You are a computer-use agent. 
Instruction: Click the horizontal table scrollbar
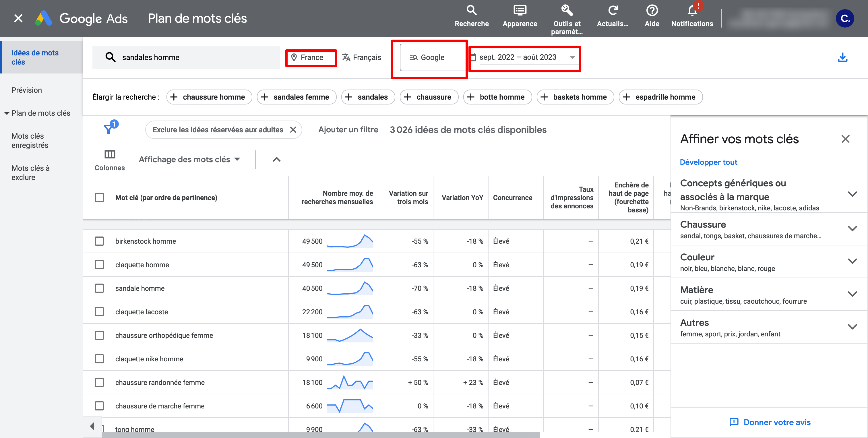point(321,435)
